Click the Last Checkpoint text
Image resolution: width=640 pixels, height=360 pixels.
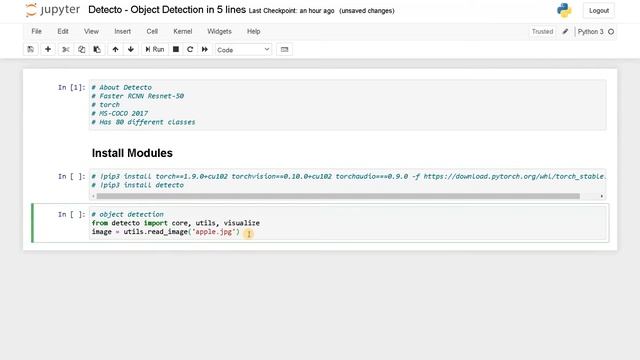[x=291, y=11]
